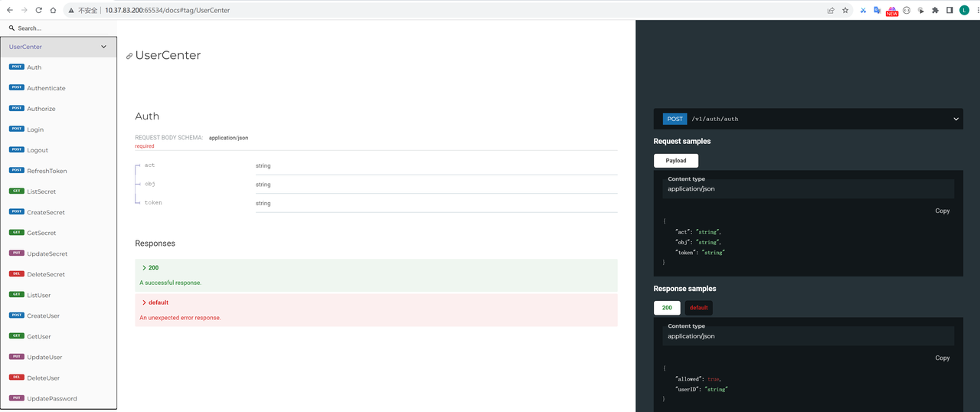Image resolution: width=980 pixels, height=412 pixels.
Task: Open the browser side panel icon
Action: pyautogui.click(x=949, y=11)
